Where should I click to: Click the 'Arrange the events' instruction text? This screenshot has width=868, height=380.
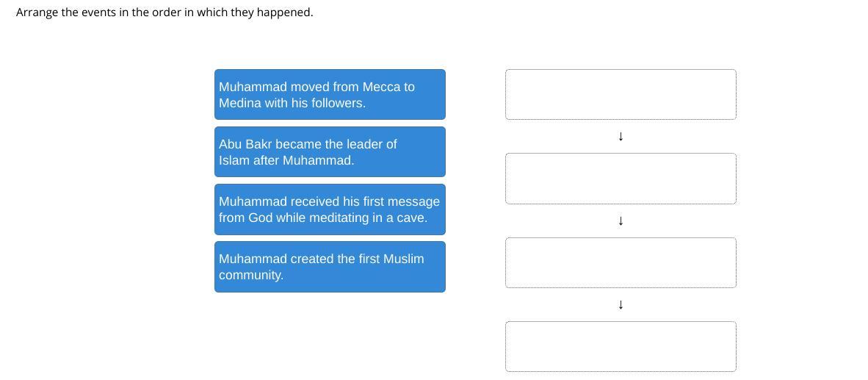click(x=164, y=12)
